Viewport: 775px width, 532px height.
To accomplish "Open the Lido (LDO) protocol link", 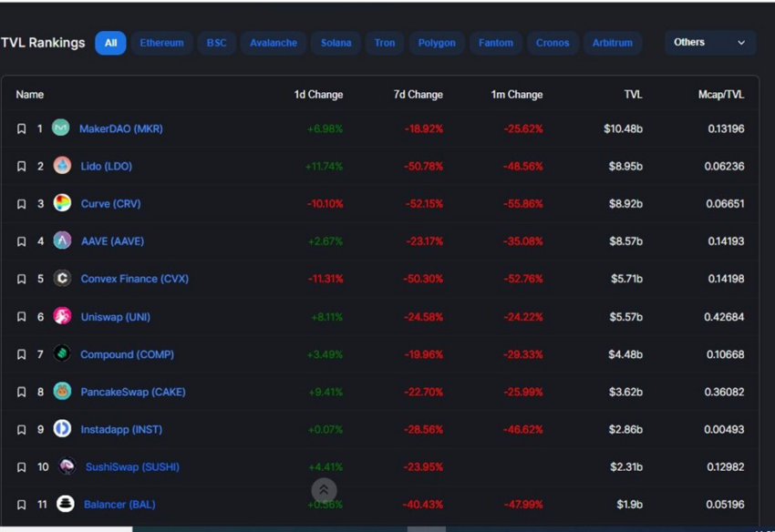I will tap(107, 167).
